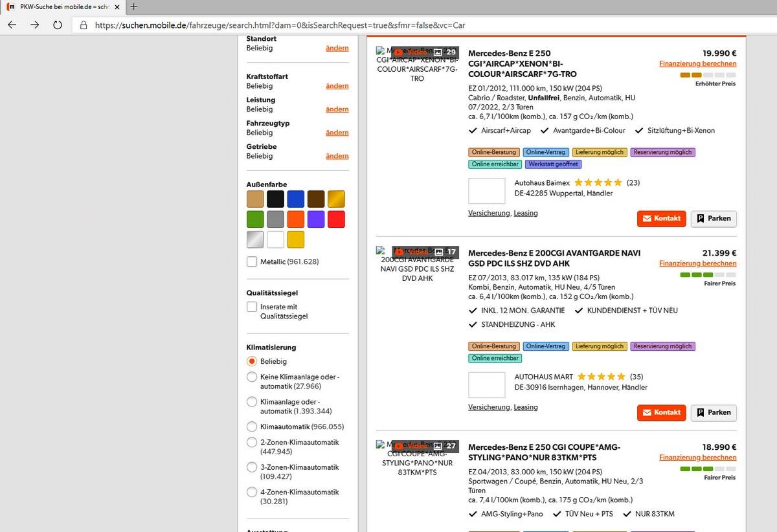Select the black exterior color swatch
The height and width of the screenshot is (532, 777).
(x=275, y=199)
